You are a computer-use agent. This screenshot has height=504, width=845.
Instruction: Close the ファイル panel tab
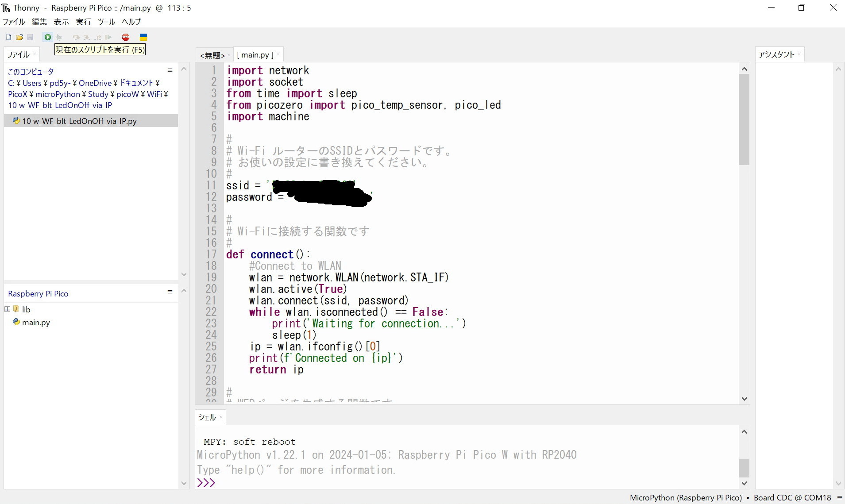click(35, 54)
